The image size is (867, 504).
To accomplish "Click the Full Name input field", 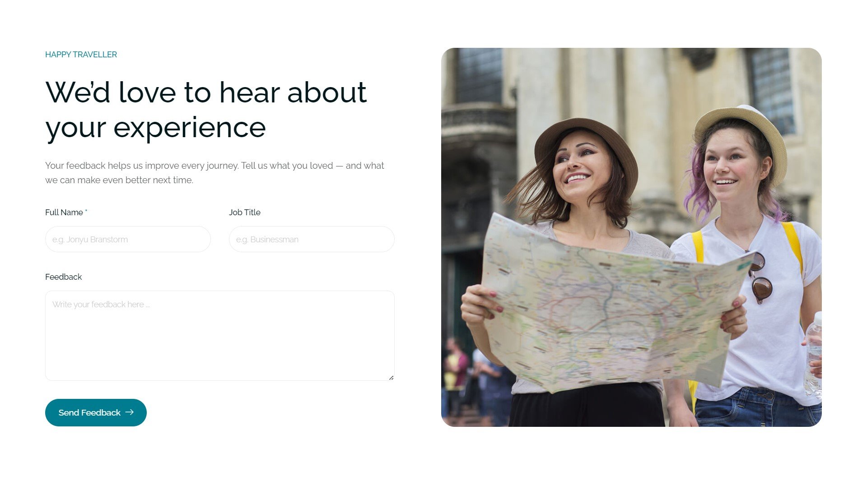I will (128, 239).
